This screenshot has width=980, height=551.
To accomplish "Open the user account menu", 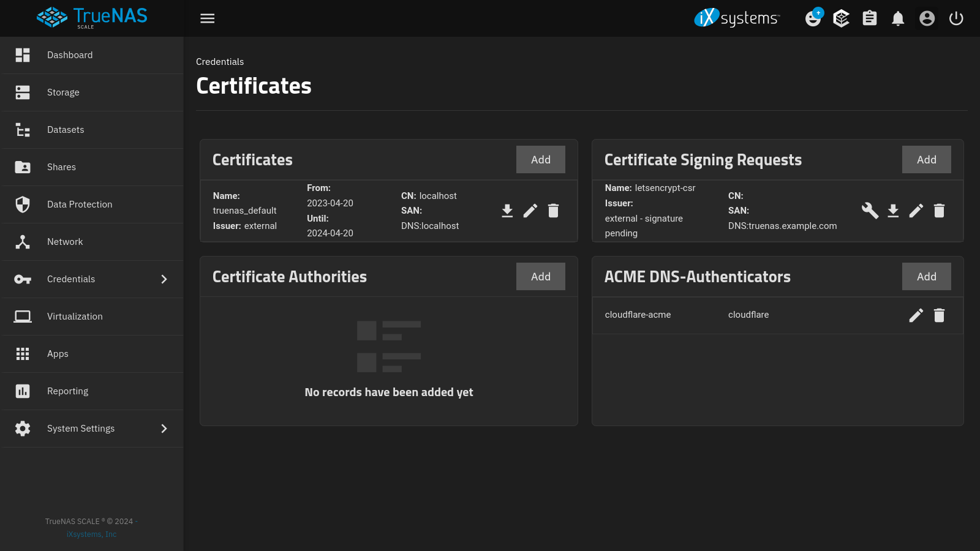I will coord(927,18).
